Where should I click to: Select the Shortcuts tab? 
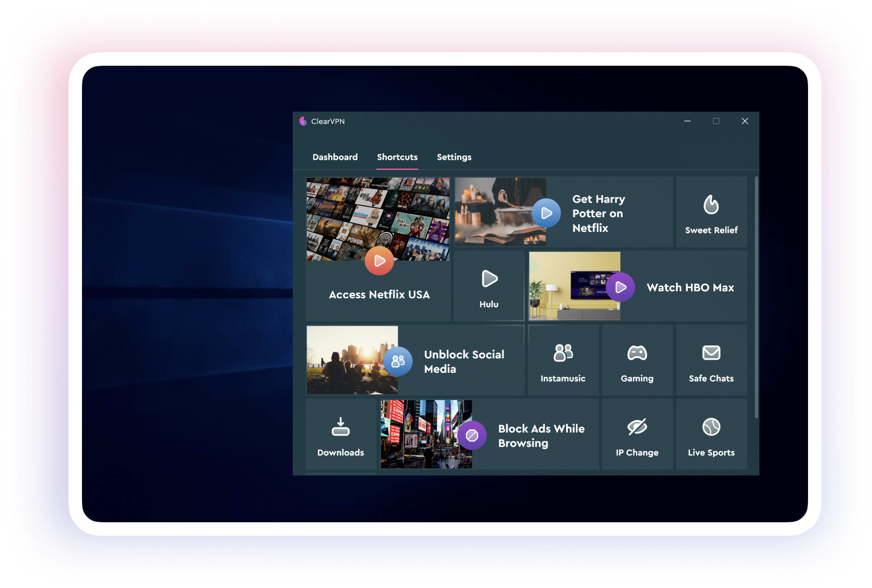click(x=397, y=157)
